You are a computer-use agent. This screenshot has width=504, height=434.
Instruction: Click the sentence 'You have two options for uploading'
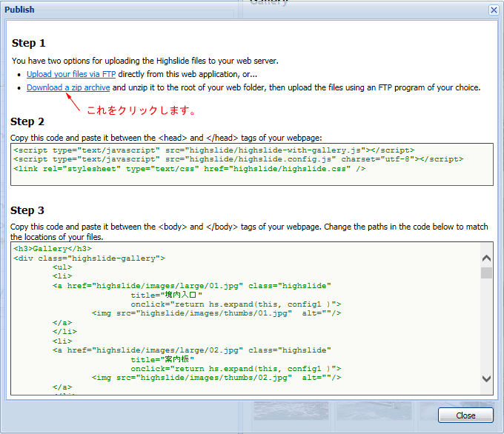(x=145, y=61)
